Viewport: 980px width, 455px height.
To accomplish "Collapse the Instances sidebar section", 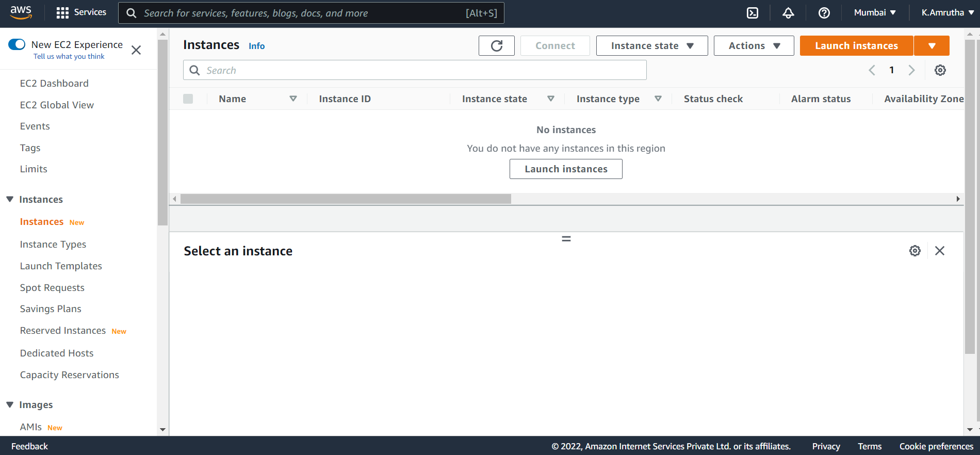I will (10, 199).
